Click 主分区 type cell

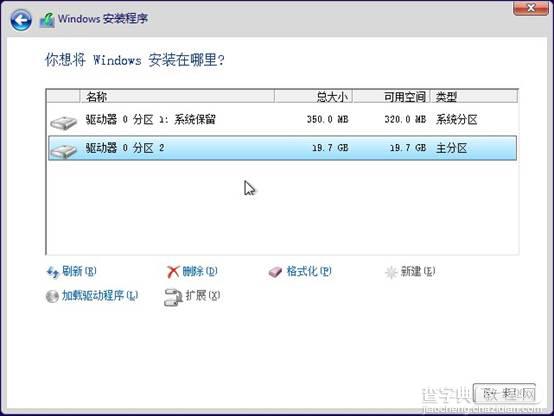452,148
